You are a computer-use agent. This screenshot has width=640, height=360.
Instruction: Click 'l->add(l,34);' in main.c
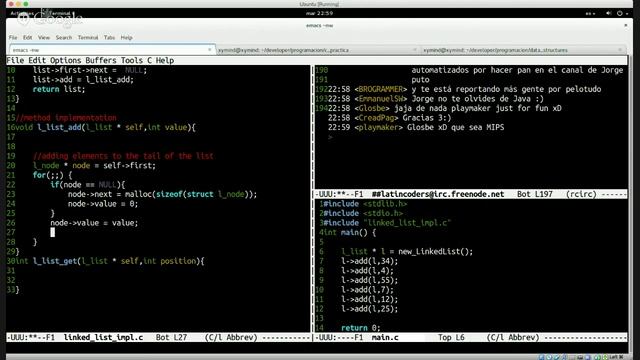coord(369,261)
